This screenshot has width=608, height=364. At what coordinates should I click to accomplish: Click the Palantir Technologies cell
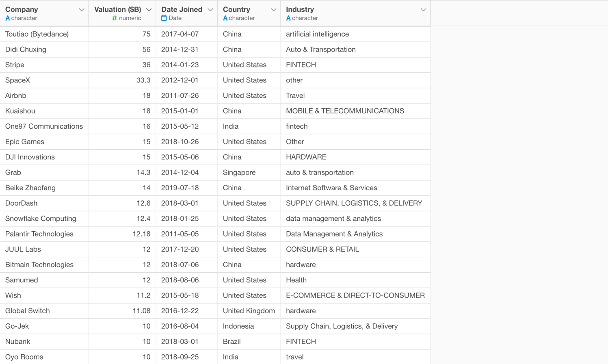tap(44, 234)
